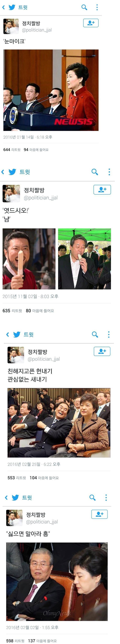
Task: View the 644 리트윗 count
Action: point(12,150)
